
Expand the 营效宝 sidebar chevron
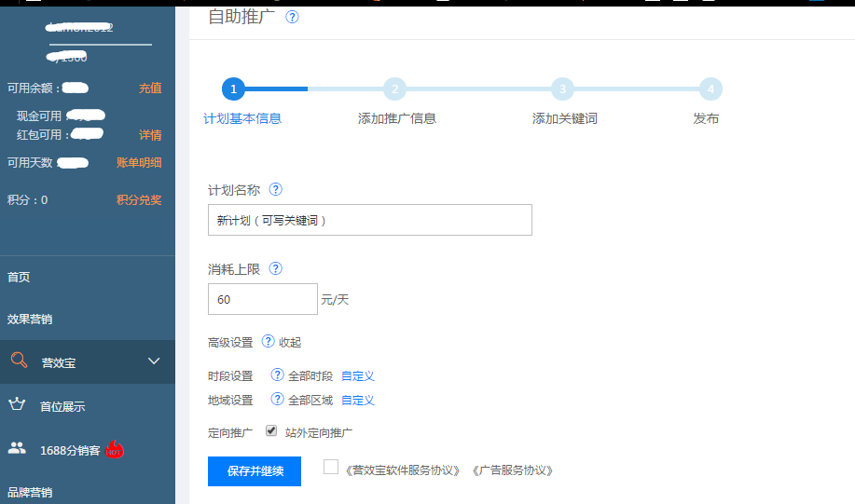(155, 361)
